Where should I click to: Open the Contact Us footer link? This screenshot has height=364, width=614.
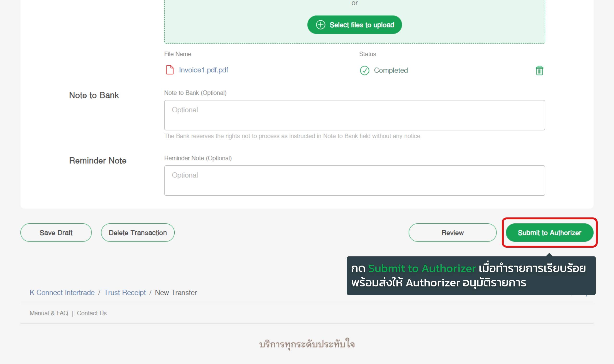(x=92, y=313)
